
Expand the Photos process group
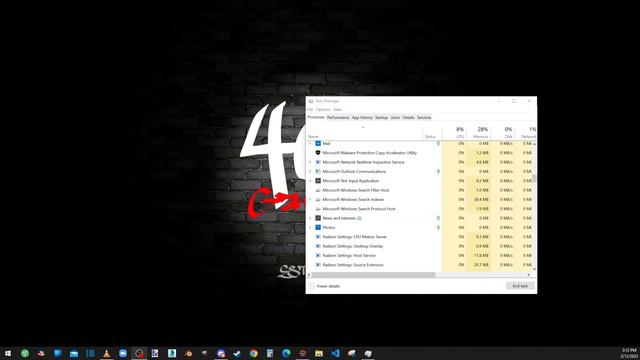[x=310, y=227]
